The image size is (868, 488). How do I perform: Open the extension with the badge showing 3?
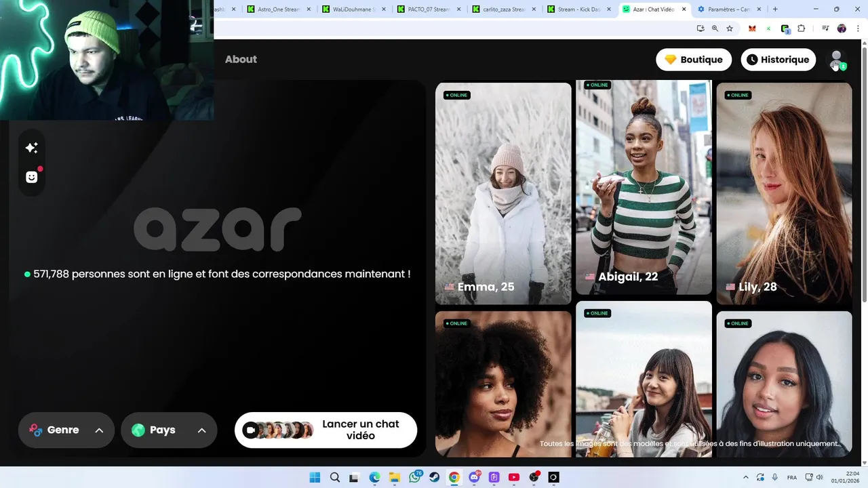point(785,29)
